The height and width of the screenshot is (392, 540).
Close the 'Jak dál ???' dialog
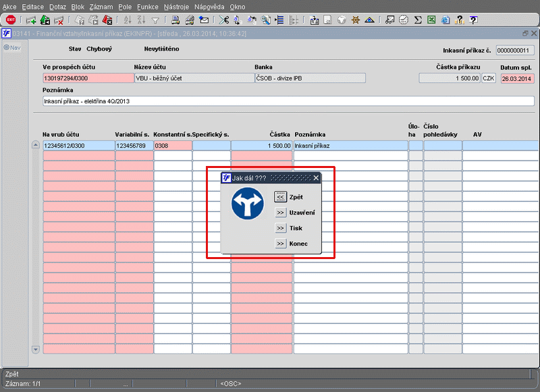point(316,178)
